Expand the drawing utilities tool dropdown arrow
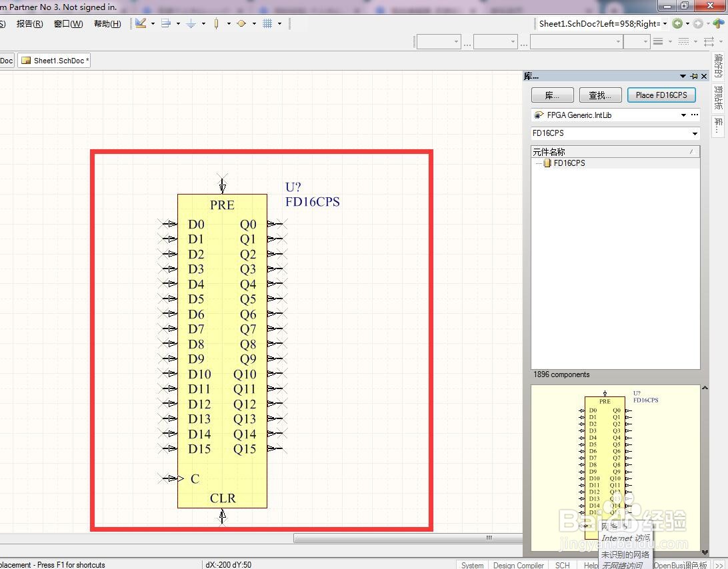The width and height of the screenshot is (728, 569). [153, 23]
